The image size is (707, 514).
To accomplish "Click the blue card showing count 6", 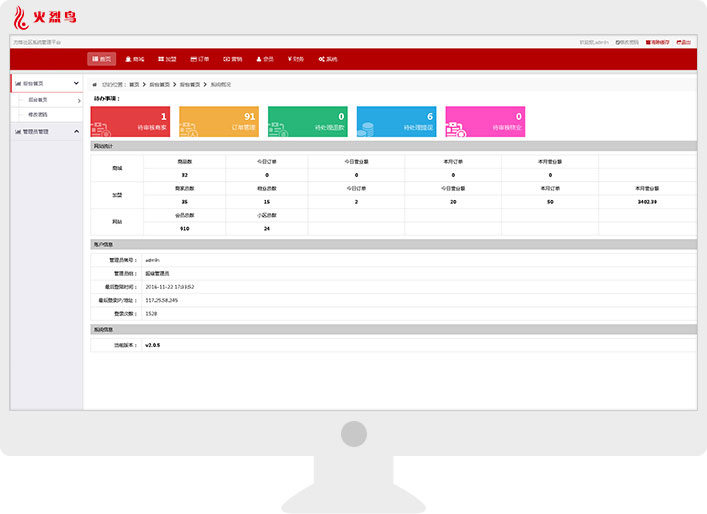I will pyautogui.click(x=396, y=122).
